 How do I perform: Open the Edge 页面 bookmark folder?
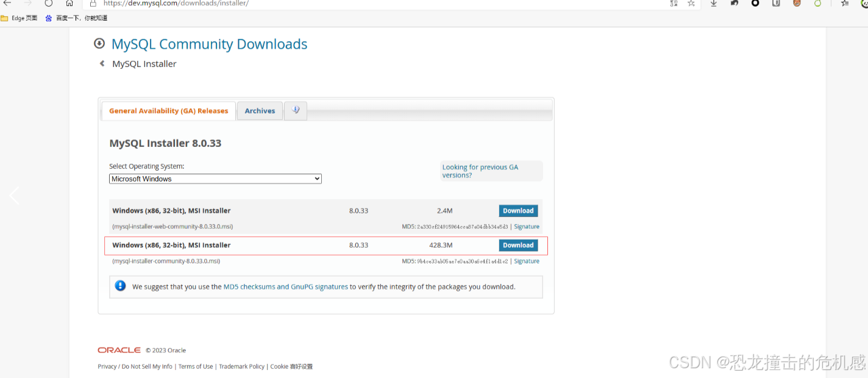click(x=19, y=18)
